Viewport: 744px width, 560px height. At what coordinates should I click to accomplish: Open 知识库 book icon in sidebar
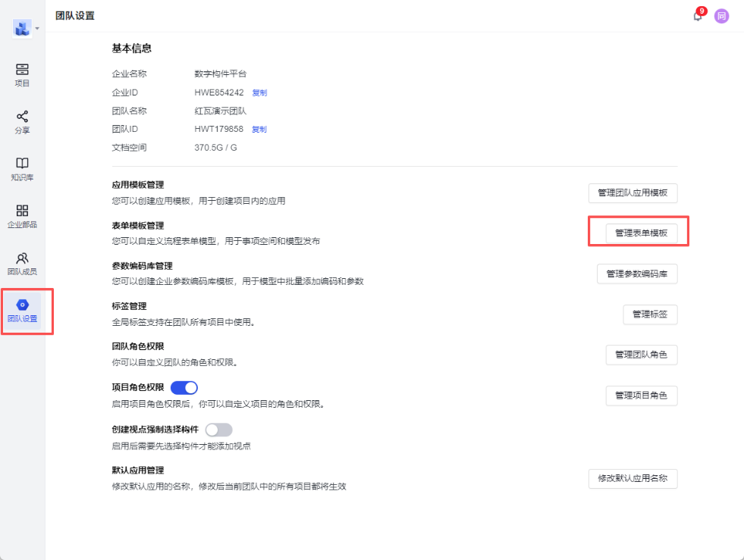click(x=23, y=164)
